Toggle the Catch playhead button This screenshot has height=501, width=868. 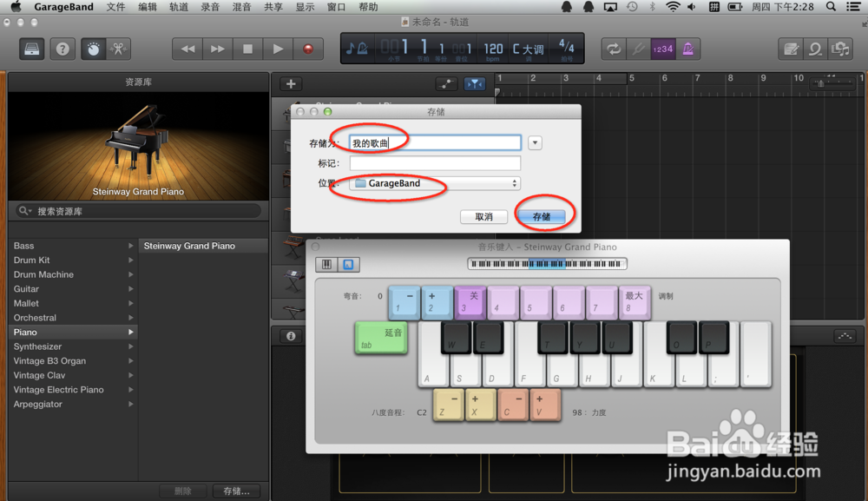click(475, 84)
